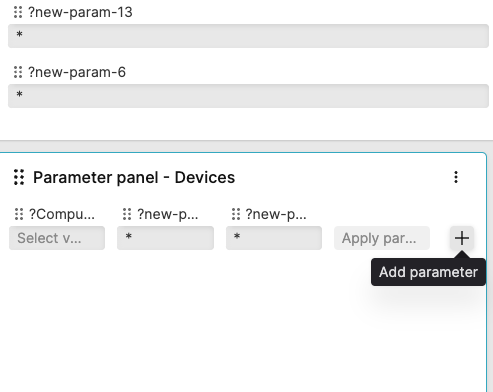Click the Add parameter plus button
Viewport: 493px width, 392px height.
(462, 238)
